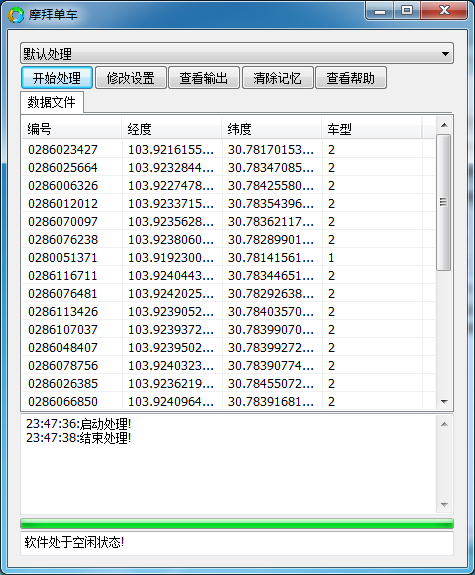The width and height of the screenshot is (475, 575).
Task: Switch to the 数据文件 tab
Action: coord(52,102)
